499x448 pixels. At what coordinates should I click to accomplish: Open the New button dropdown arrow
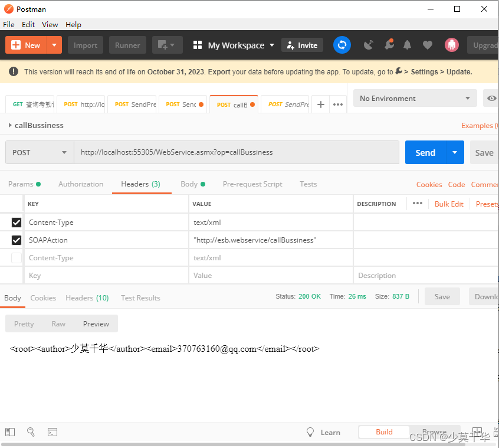click(54, 45)
